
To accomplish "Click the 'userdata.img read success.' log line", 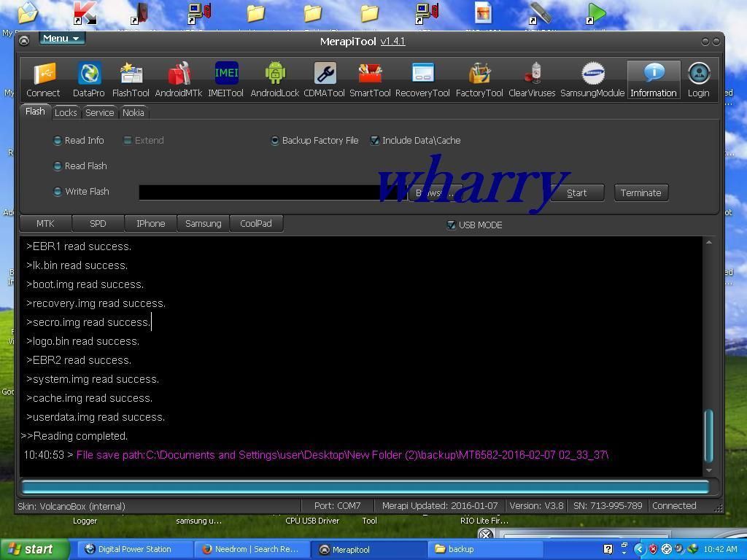I will [96, 417].
